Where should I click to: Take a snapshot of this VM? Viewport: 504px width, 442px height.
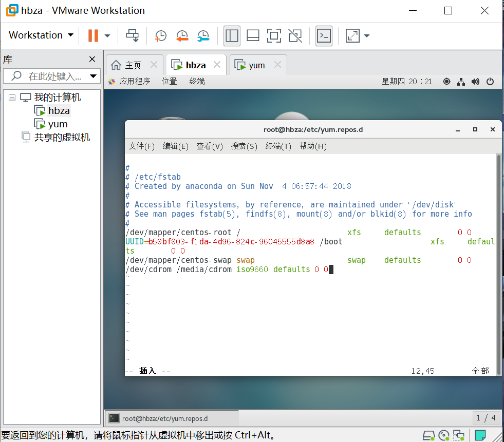tap(160, 35)
